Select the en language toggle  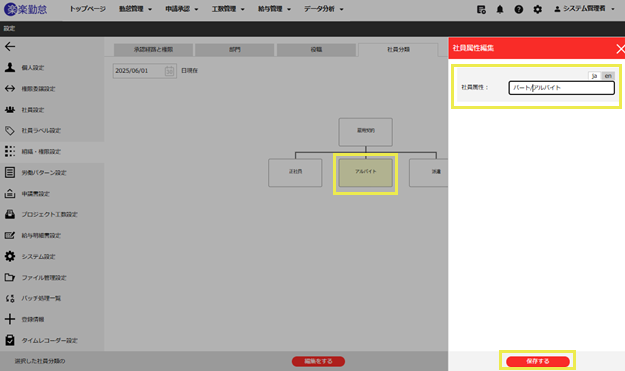click(608, 76)
